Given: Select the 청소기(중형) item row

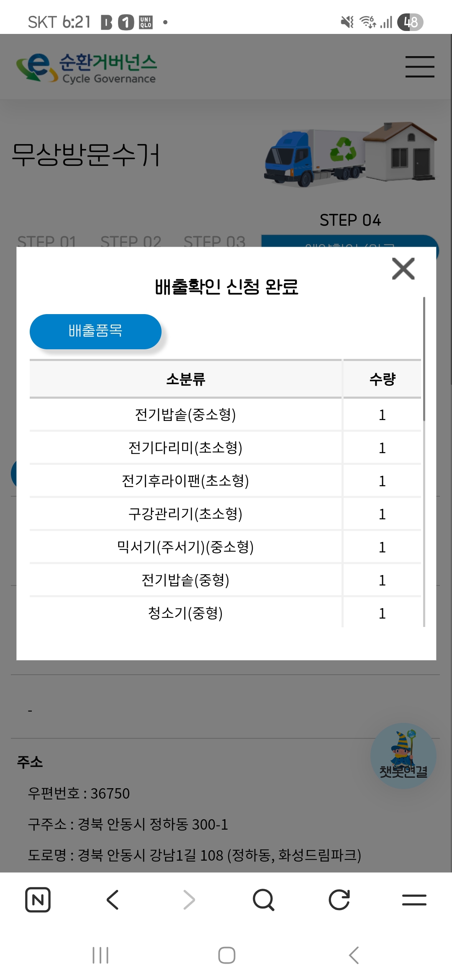Looking at the screenshot, I should 185,613.
